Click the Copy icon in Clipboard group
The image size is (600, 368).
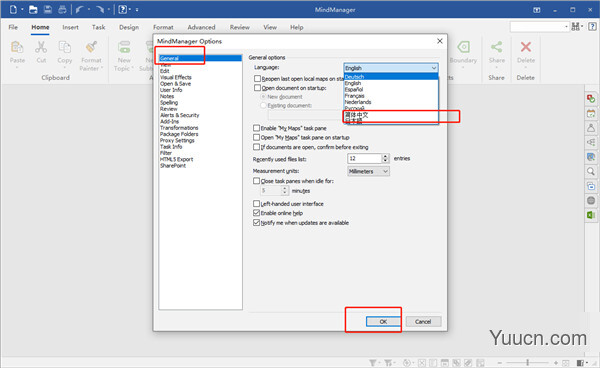pos(65,47)
